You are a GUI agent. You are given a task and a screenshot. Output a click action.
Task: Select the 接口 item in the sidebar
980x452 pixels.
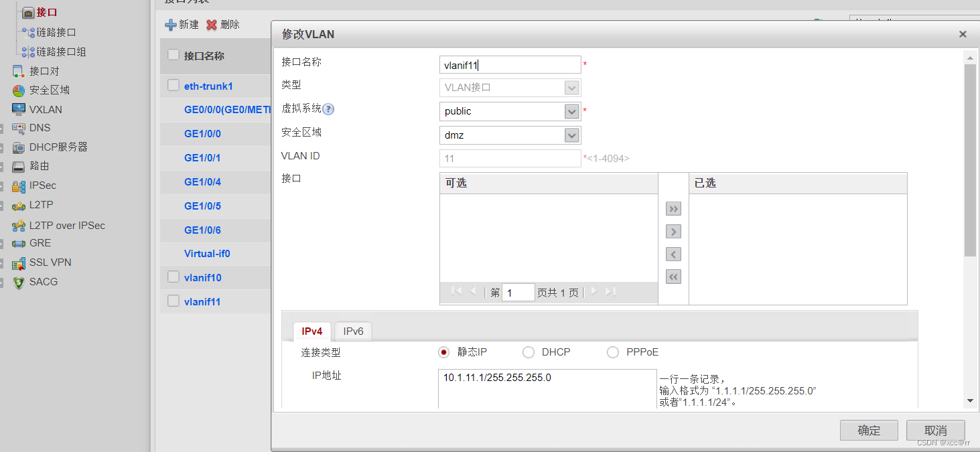46,11
